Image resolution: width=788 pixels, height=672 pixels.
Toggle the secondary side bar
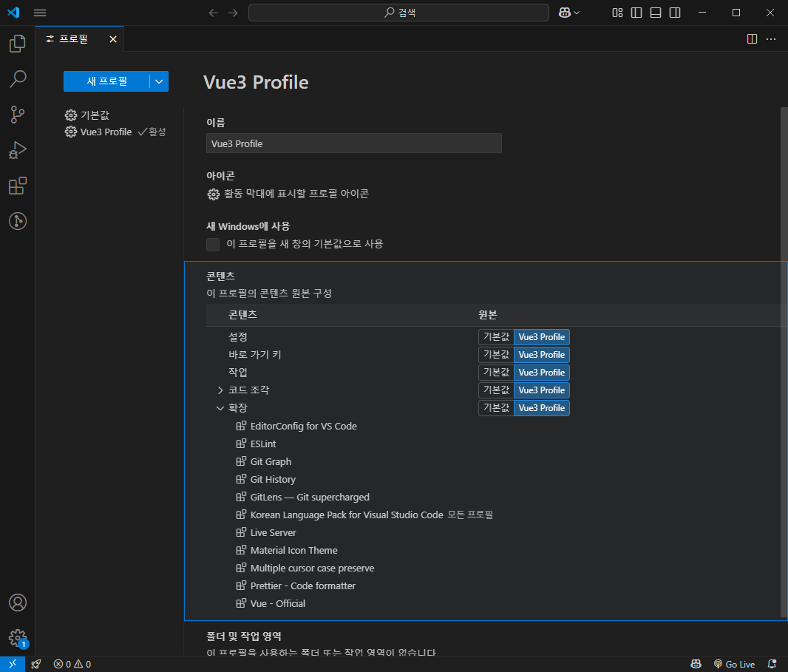click(675, 13)
